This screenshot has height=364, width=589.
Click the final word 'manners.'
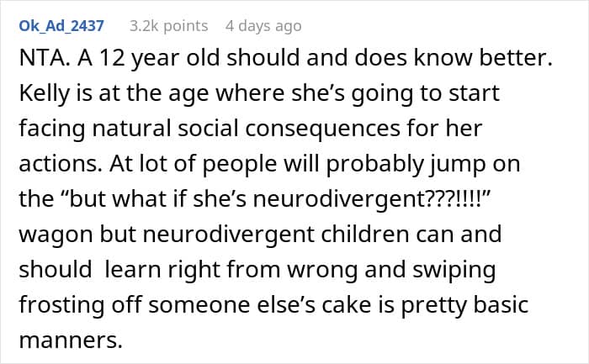(x=71, y=340)
